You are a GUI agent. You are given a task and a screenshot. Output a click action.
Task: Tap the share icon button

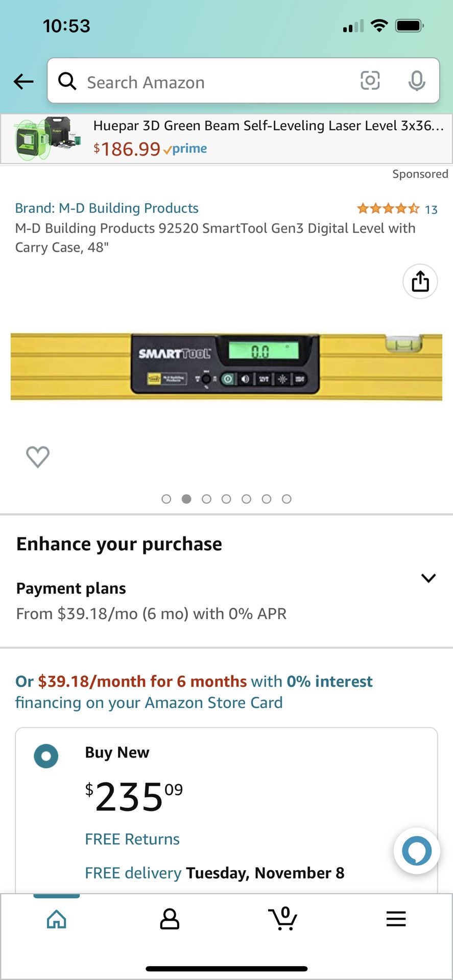(420, 281)
